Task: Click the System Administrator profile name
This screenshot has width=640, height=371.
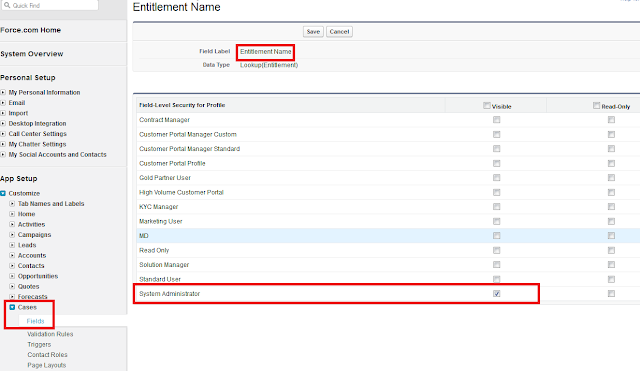Action: point(169,294)
